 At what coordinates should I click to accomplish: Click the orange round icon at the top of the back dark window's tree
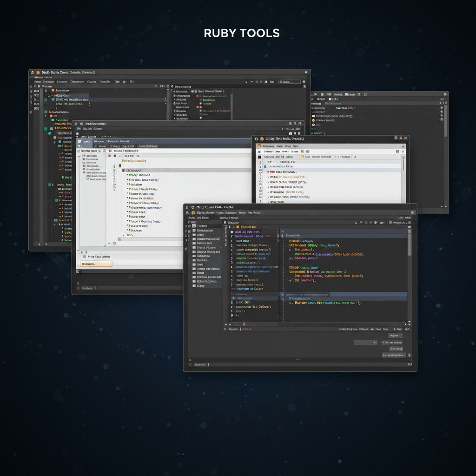(53, 90)
